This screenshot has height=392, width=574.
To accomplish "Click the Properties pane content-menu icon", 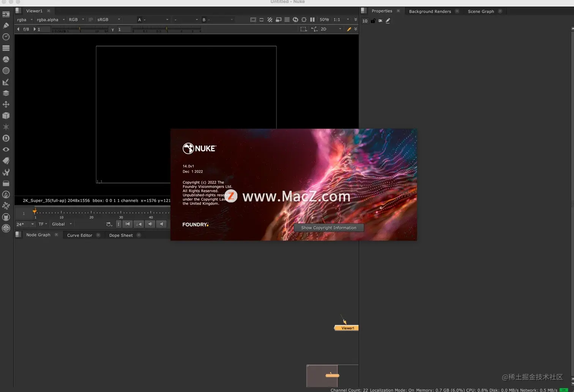I will coord(364,11).
